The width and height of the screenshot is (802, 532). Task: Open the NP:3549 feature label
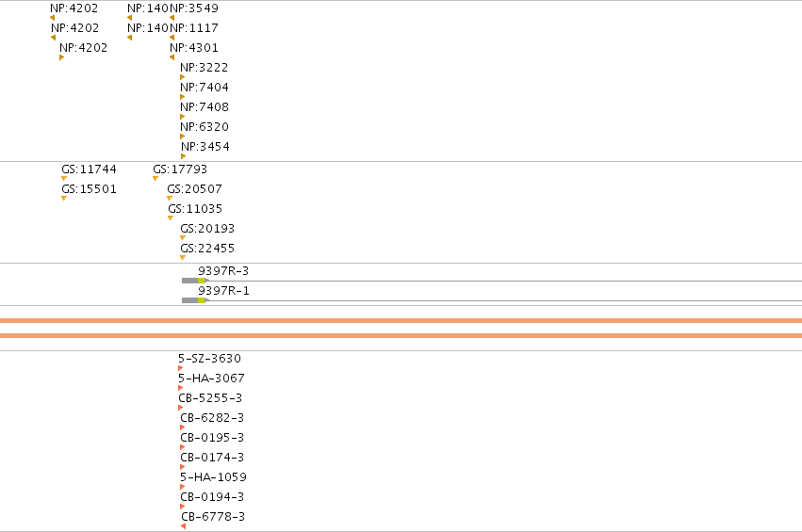(194, 8)
